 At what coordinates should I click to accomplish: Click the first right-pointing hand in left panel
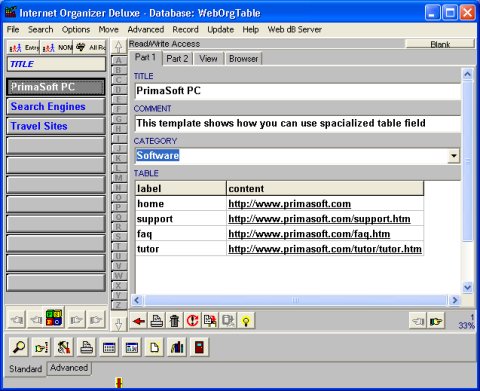pos(76,320)
